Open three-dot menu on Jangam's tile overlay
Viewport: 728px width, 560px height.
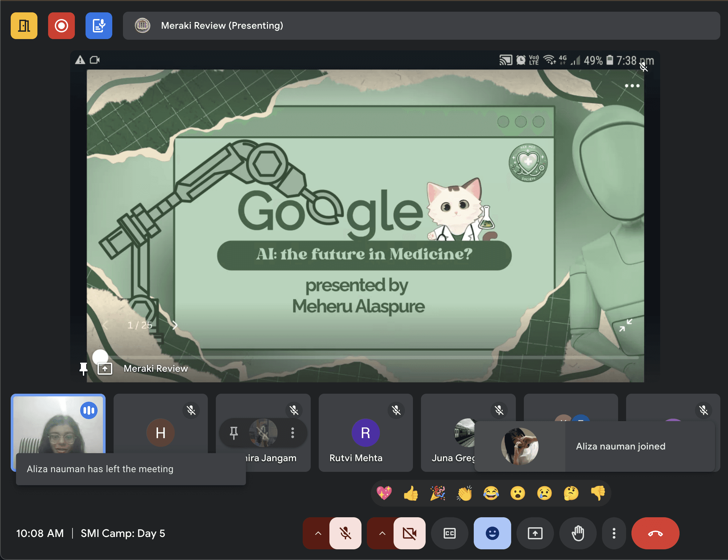pyautogui.click(x=293, y=433)
